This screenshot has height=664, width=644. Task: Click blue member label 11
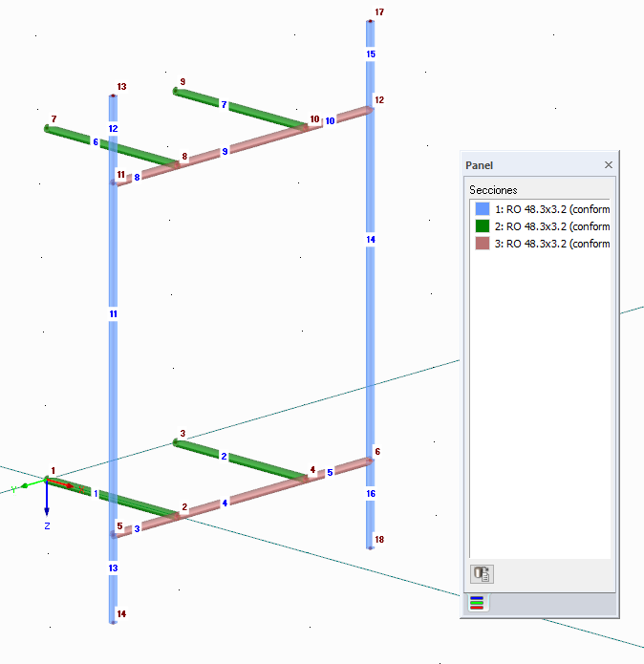click(x=113, y=314)
